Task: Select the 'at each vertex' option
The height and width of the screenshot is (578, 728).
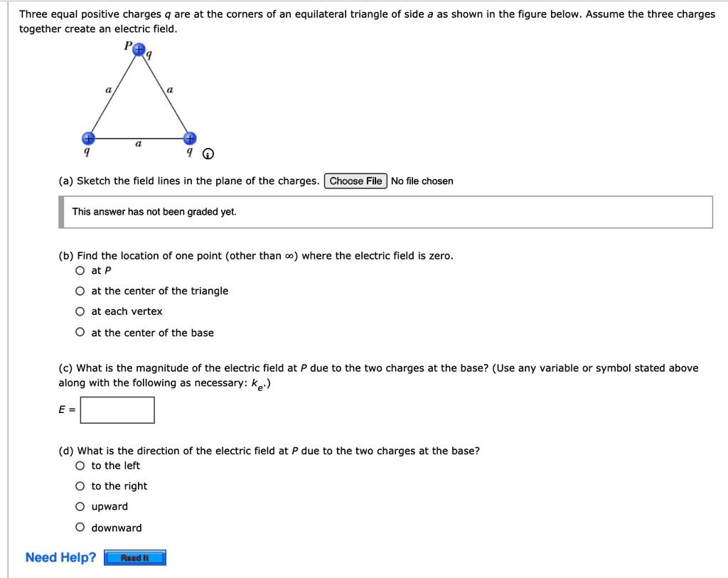Action: 80,311
